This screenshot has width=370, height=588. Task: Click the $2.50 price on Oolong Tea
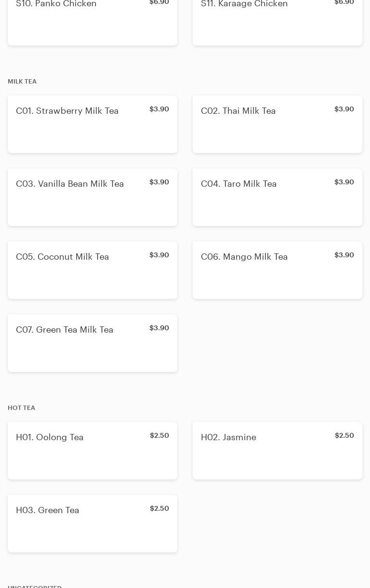159,435
